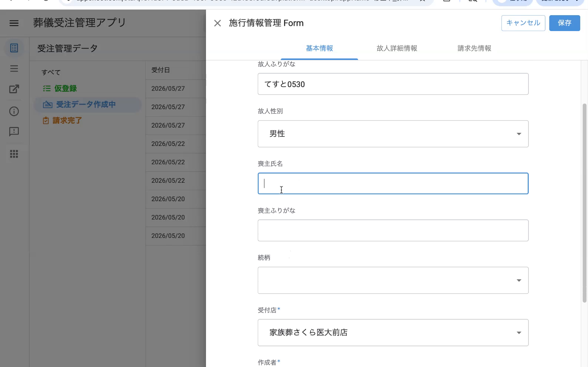Click the form's vertical scrollbar
This screenshot has width=588, height=367.
pos(584,203)
